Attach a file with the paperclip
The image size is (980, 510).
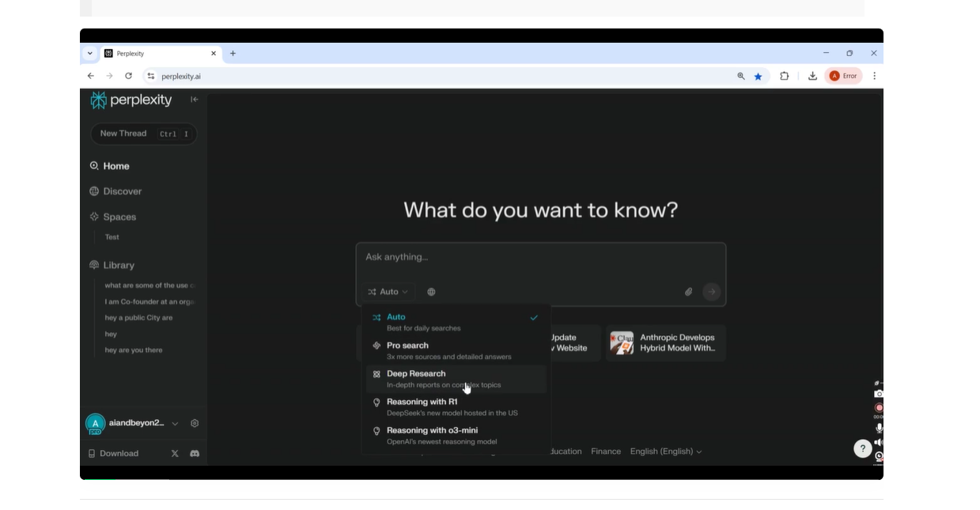point(689,292)
